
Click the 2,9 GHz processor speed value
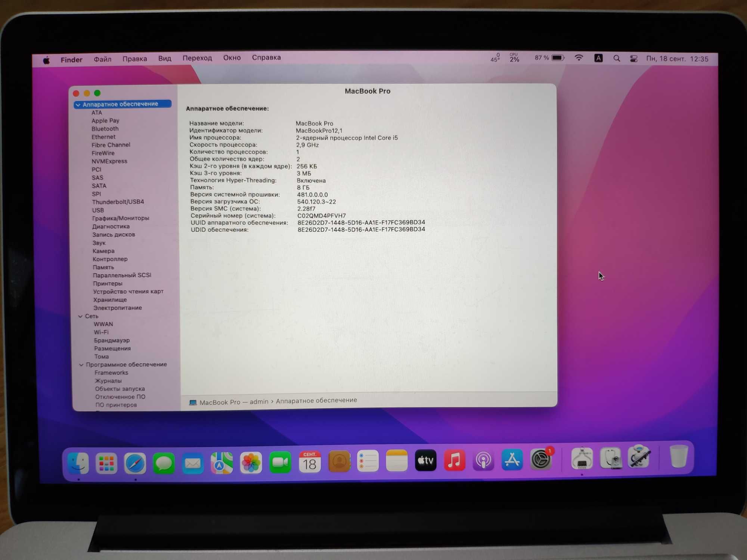pos(307,145)
